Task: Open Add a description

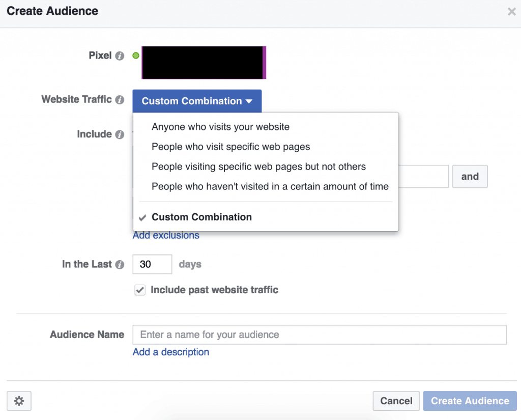Action: point(170,352)
